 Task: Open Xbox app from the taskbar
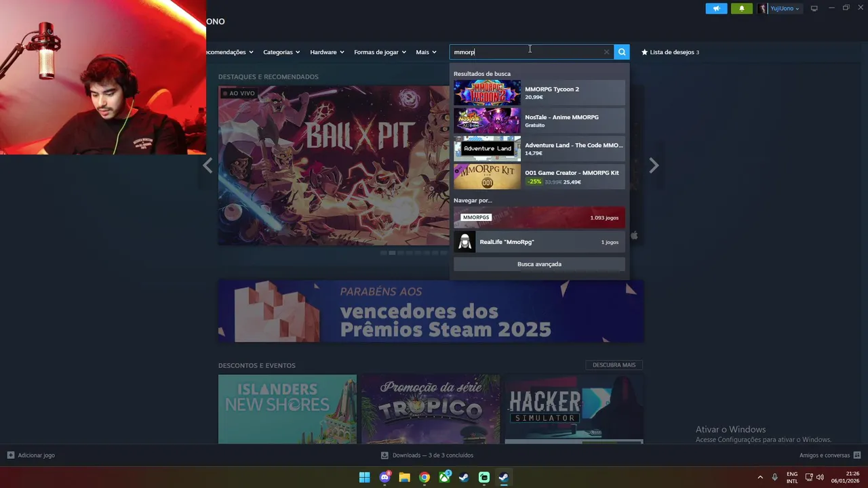[x=444, y=477]
